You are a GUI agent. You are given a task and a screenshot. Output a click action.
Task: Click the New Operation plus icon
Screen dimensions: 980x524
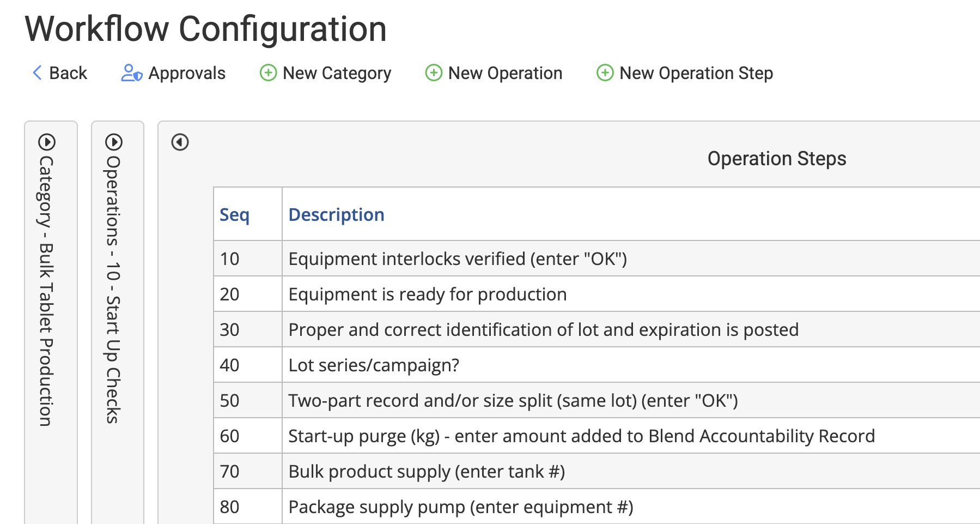[x=434, y=73]
